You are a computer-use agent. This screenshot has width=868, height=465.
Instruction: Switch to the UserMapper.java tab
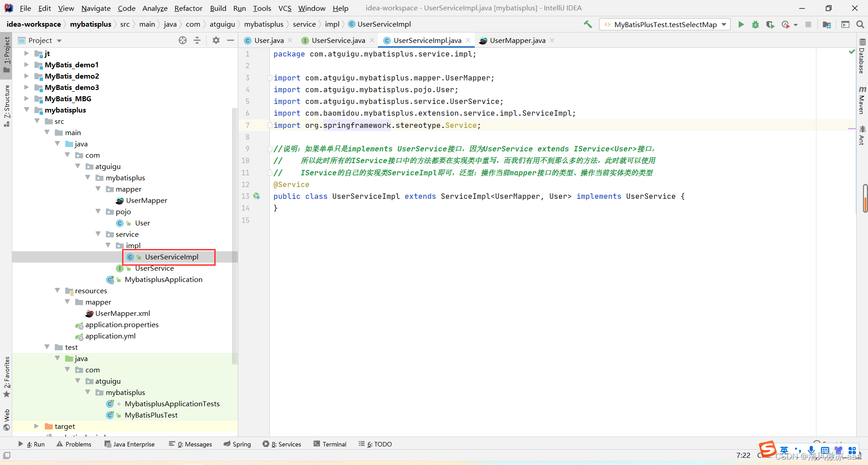517,40
